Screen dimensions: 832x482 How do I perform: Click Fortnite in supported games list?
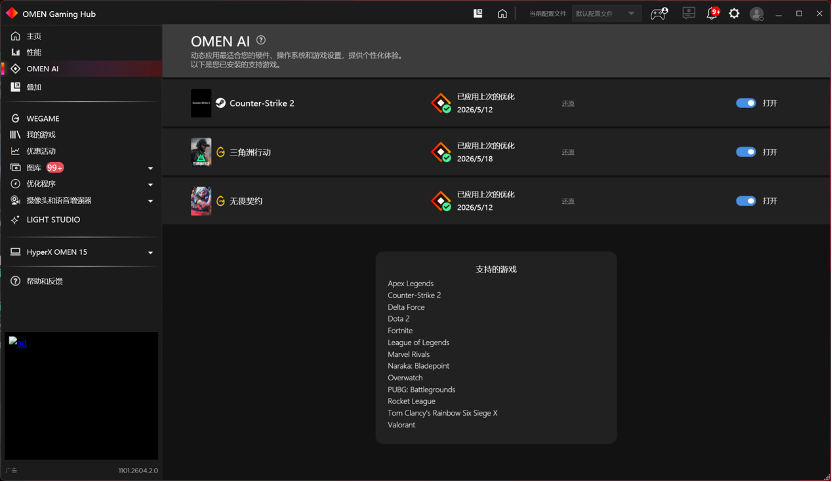tap(400, 331)
